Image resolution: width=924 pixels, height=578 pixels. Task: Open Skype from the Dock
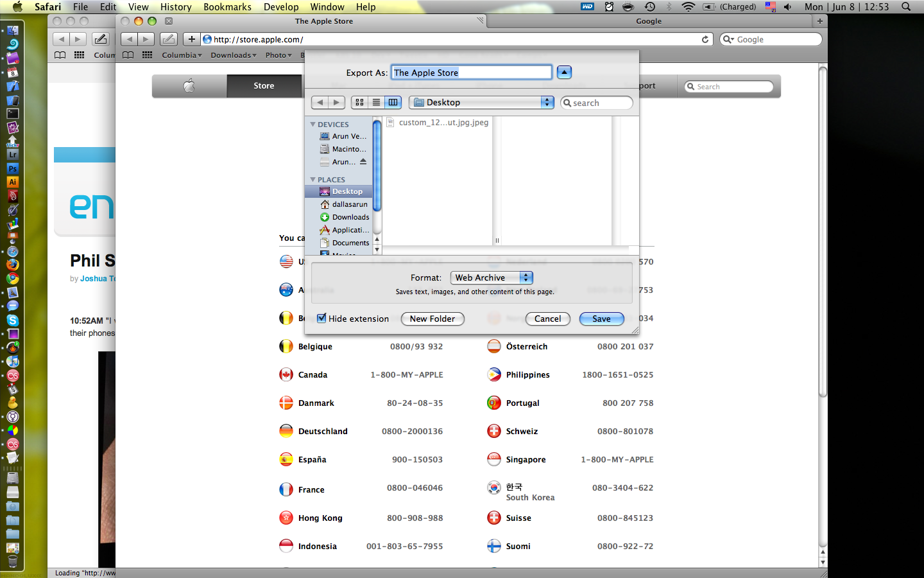click(x=12, y=320)
